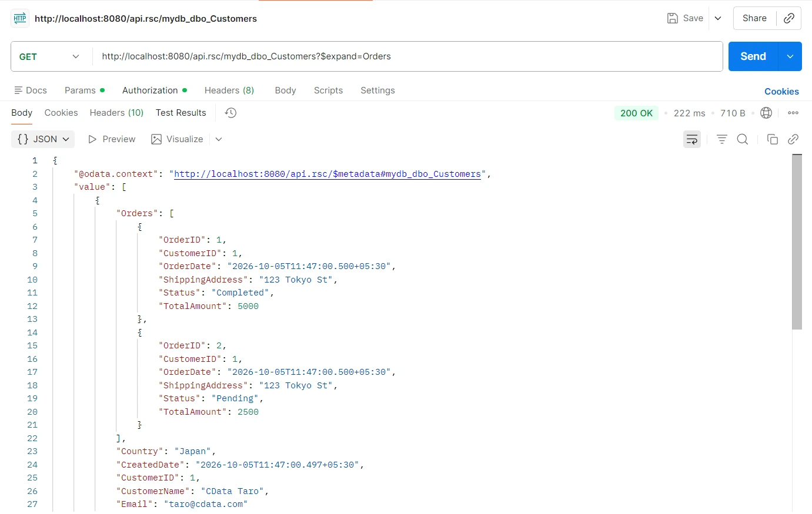
Task: Open Docs icon link
Action: (31, 90)
